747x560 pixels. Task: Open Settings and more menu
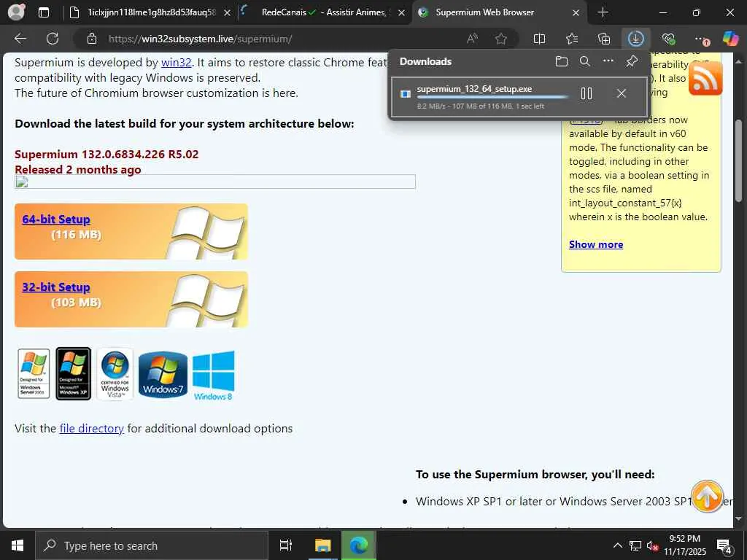tap(700, 39)
